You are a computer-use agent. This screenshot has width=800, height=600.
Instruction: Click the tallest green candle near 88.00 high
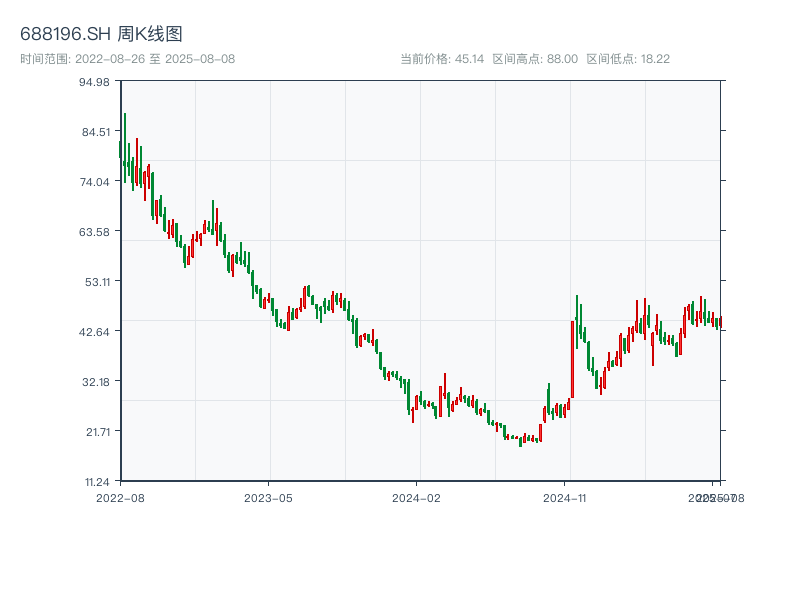[x=124, y=148]
